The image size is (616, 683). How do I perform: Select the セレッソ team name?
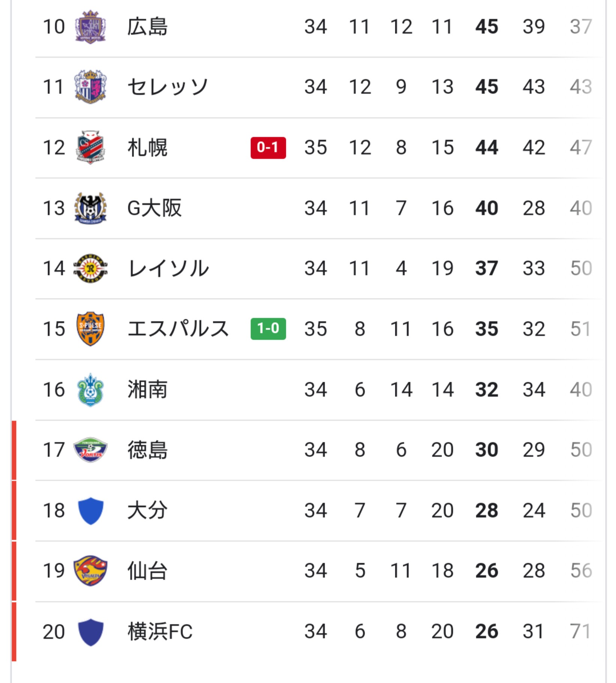(167, 87)
